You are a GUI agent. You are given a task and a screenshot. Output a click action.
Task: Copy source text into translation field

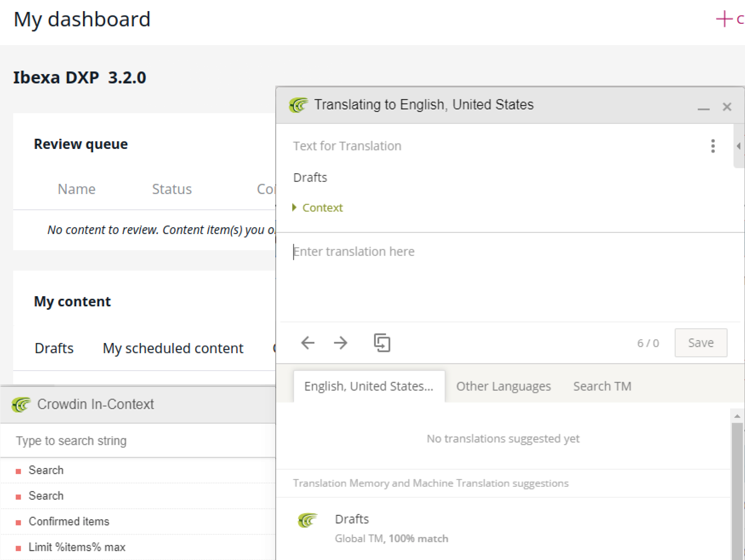(x=382, y=343)
